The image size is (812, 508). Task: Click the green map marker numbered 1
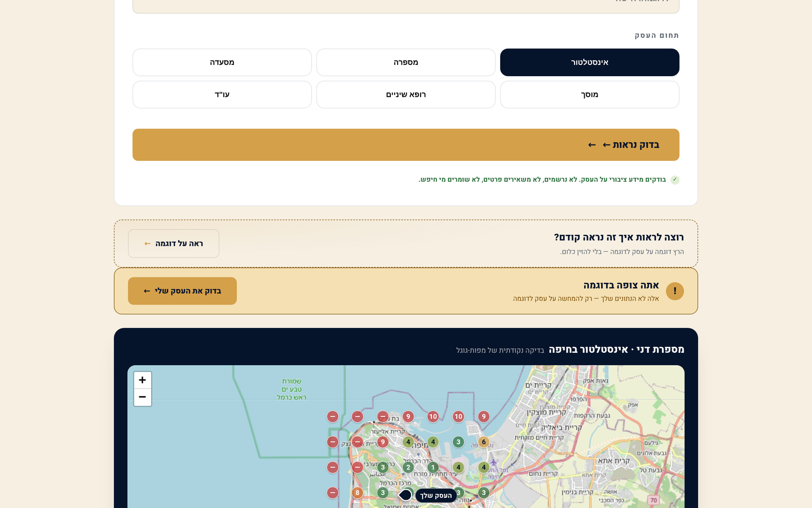point(433,467)
